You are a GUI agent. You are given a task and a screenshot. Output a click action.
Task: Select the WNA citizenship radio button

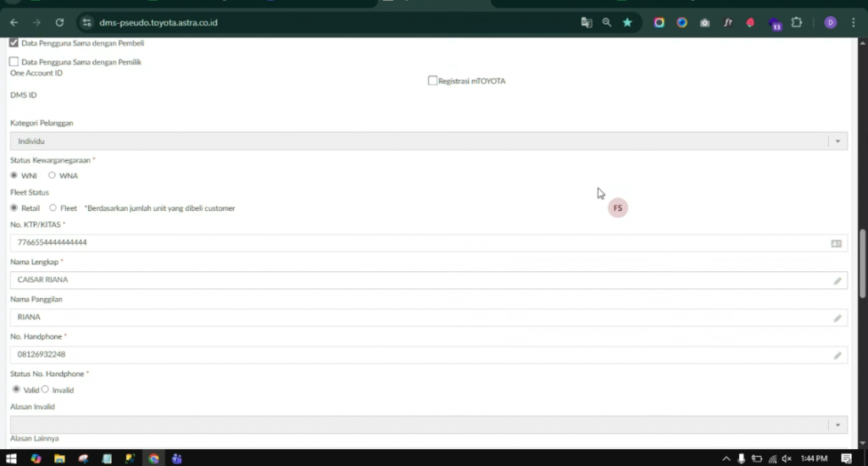(x=52, y=175)
